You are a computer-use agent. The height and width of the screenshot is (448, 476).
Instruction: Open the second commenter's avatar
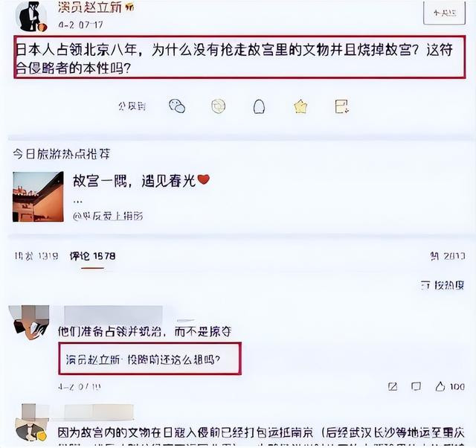[31, 423]
